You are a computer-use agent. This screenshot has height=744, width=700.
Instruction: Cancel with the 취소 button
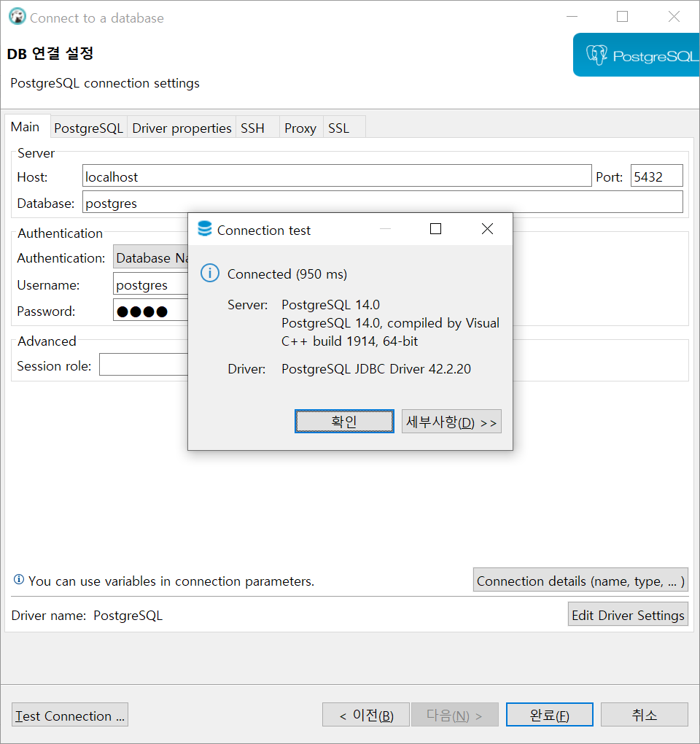tap(645, 715)
